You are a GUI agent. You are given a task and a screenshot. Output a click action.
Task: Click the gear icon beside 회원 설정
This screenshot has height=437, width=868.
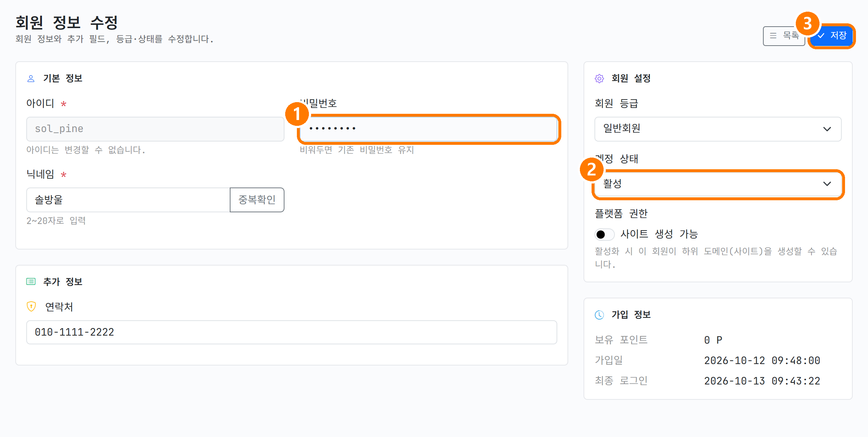[x=599, y=78]
